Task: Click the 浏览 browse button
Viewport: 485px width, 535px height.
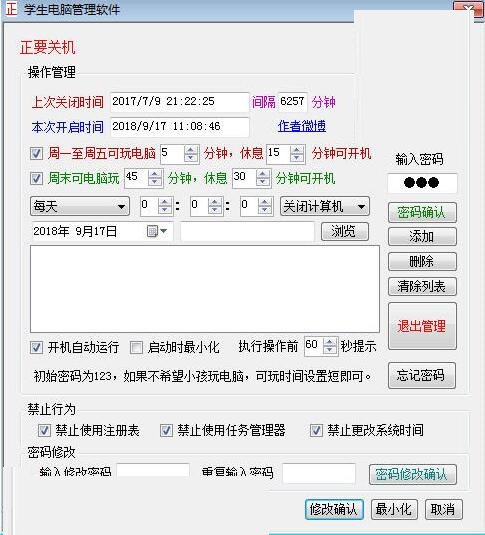Action: pos(345,232)
